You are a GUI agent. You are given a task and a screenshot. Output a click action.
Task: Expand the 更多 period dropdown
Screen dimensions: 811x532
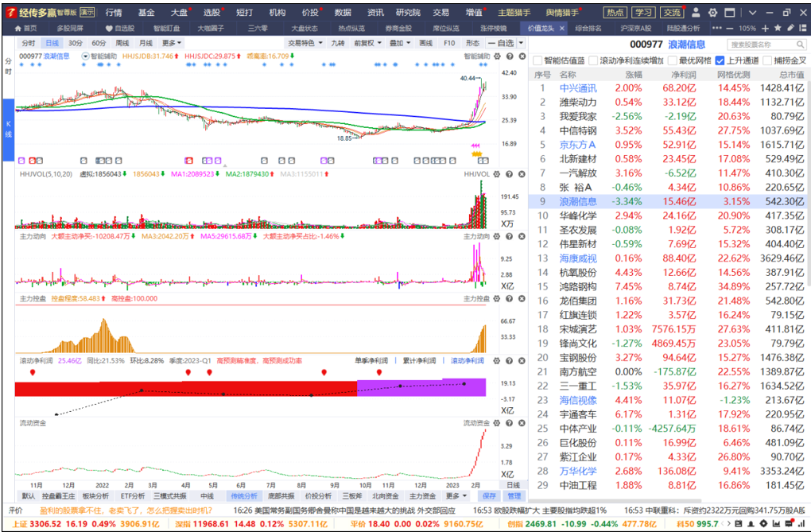coord(172,44)
